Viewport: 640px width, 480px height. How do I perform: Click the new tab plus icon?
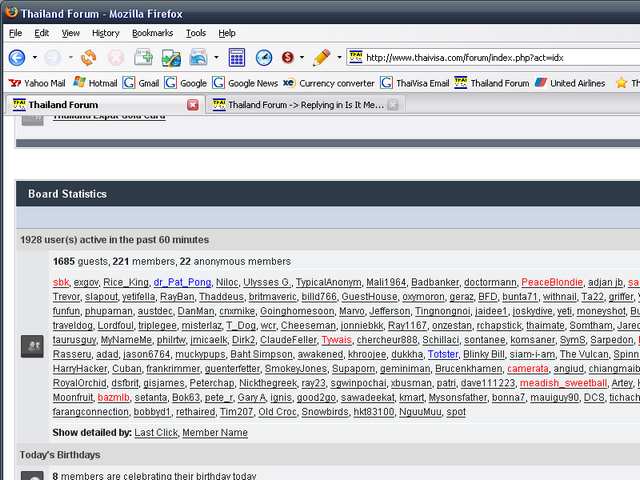(x=144, y=58)
